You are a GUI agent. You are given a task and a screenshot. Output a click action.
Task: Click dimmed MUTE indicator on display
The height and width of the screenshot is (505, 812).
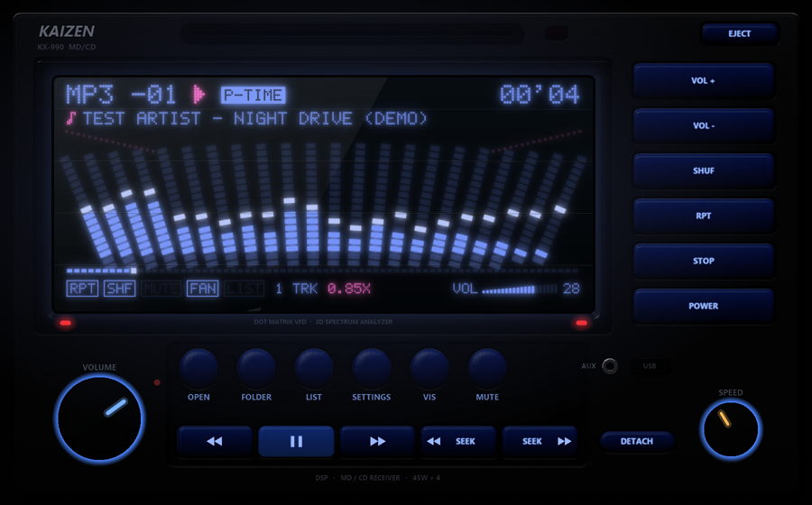[161, 289]
